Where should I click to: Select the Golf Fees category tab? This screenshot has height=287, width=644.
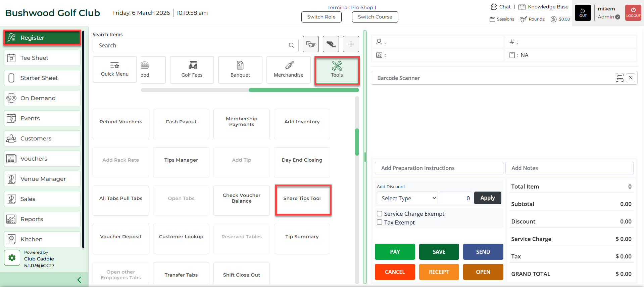pyautogui.click(x=192, y=70)
